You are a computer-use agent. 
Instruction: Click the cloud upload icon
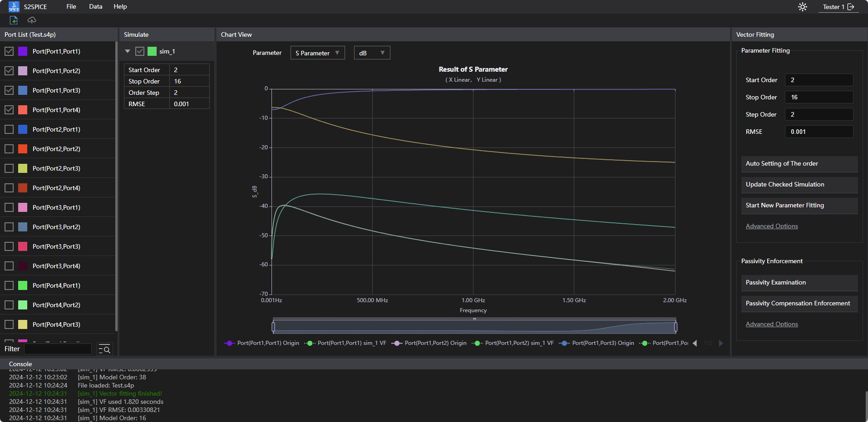[x=32, y=20]
